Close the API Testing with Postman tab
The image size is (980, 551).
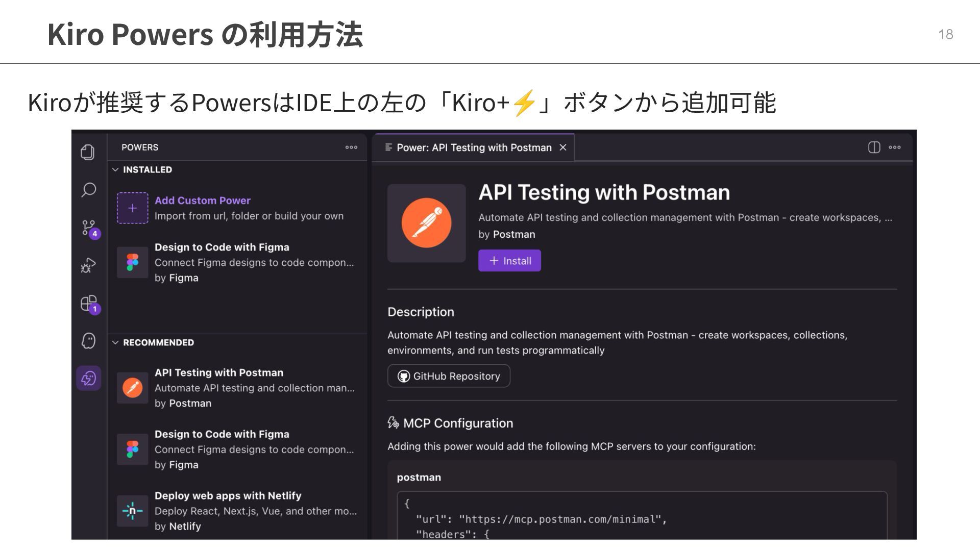[563, 147]
